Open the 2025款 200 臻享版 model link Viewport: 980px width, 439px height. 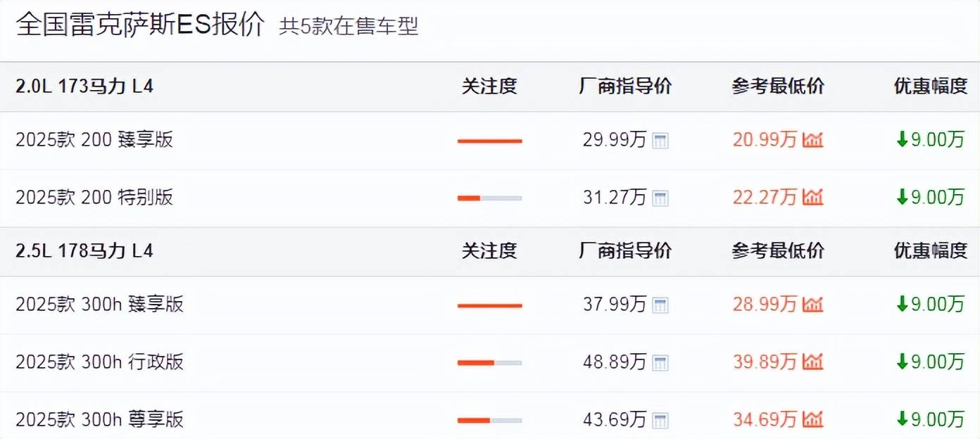tap(94, 140)
